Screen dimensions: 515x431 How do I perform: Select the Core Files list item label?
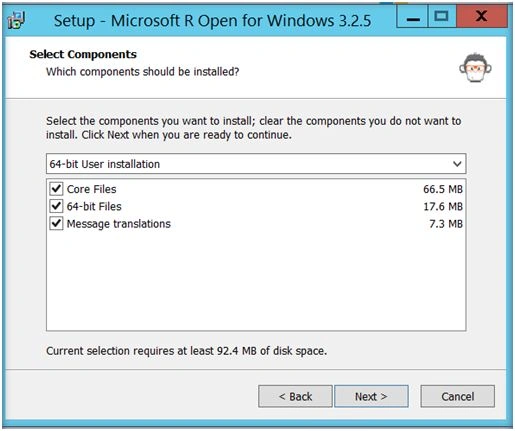91,189
